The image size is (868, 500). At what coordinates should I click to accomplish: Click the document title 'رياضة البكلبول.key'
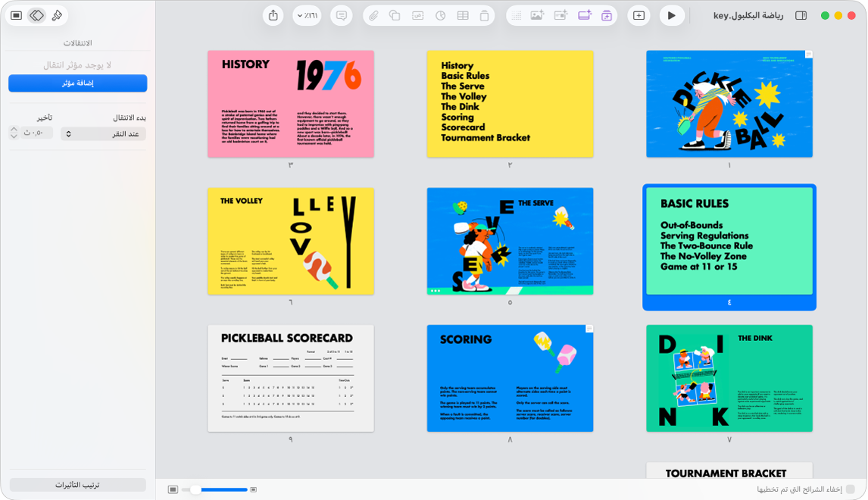(x=748, y=15)
